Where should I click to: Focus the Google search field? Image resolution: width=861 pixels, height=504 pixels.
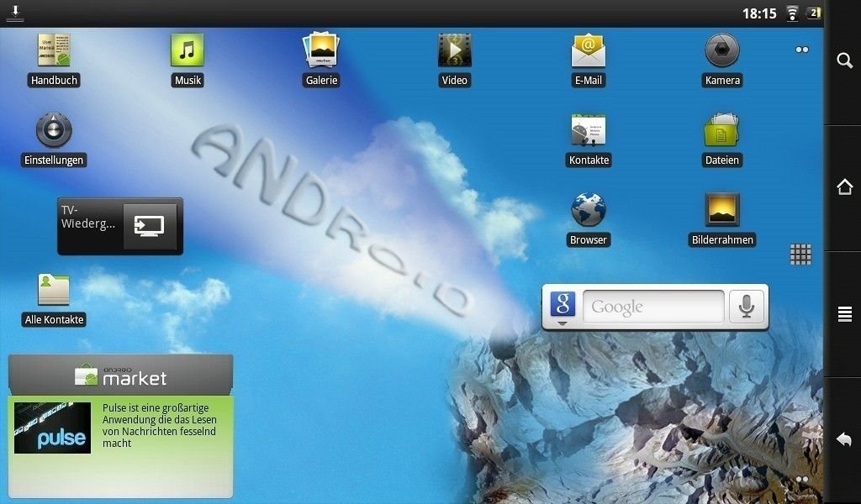click(653, 307)
